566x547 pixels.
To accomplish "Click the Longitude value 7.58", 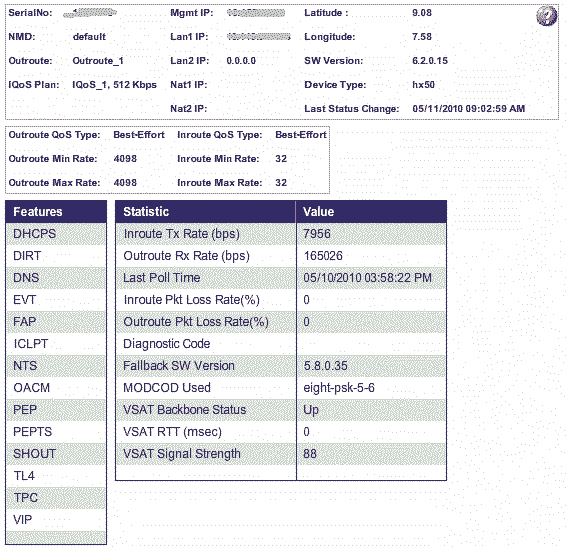I will (x=422, y=37).
